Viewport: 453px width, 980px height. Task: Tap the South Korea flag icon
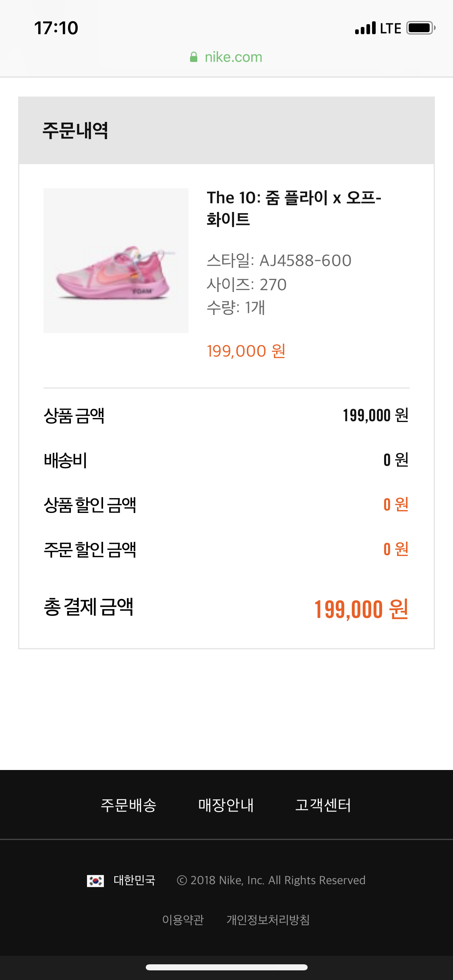pos(95,881)
